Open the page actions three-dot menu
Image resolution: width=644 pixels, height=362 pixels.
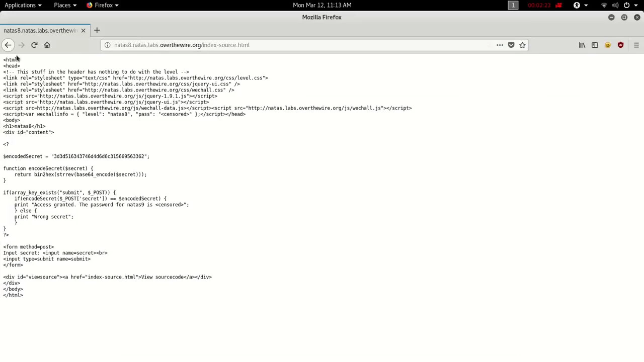pyautogui.click(x=500, y=45)
